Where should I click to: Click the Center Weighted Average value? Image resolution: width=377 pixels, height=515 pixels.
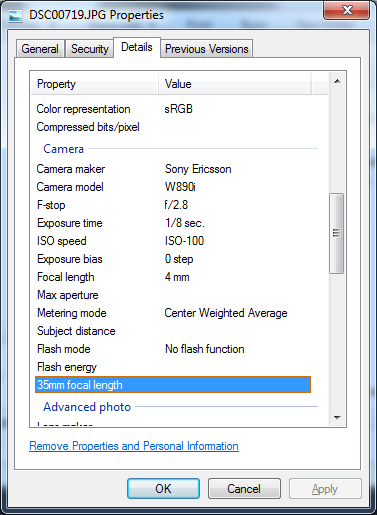pos(226,313)
